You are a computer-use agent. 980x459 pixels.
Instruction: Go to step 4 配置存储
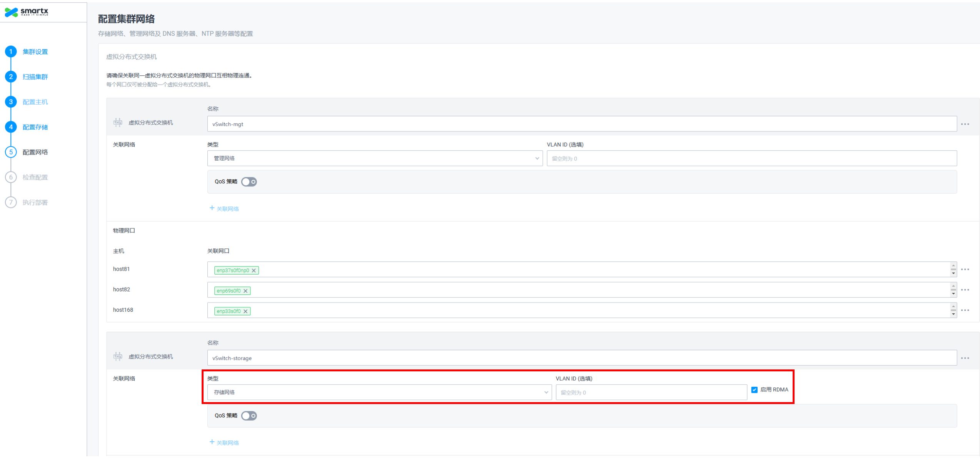click(35, 127)
